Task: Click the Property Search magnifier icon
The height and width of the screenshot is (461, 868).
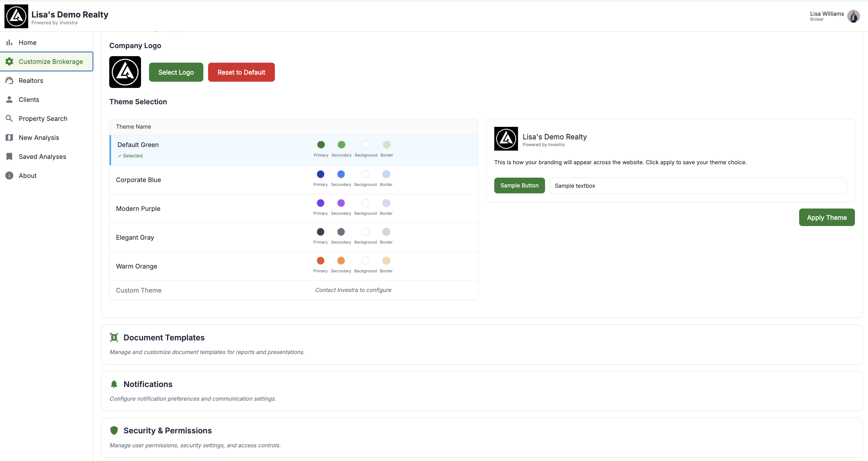Action: click(x=9, y=119)
